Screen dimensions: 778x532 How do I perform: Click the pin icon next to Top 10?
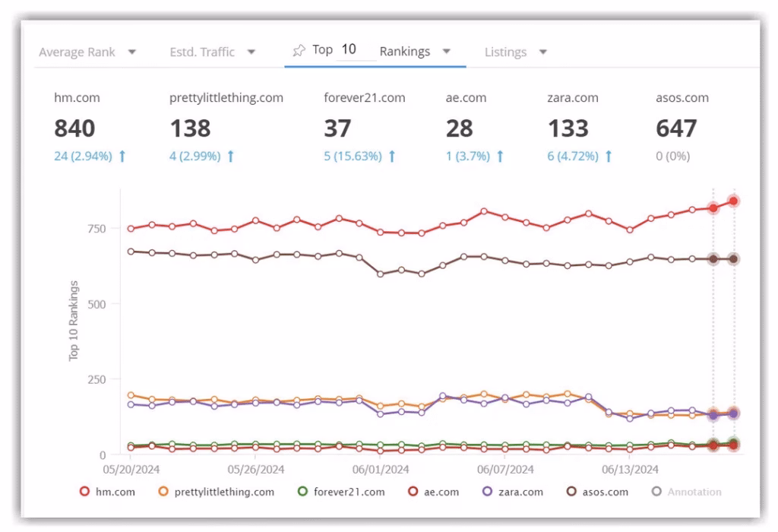tap(299, 49)
